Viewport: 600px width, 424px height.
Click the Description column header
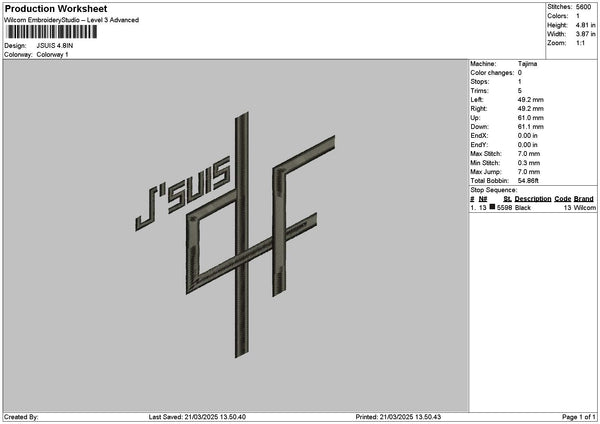[533, 199]
